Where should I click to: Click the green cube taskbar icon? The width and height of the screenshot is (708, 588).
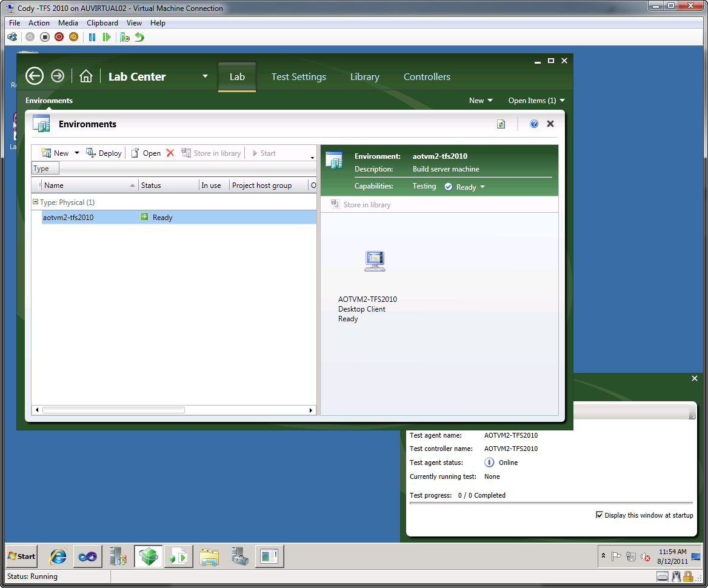point(149,556)
